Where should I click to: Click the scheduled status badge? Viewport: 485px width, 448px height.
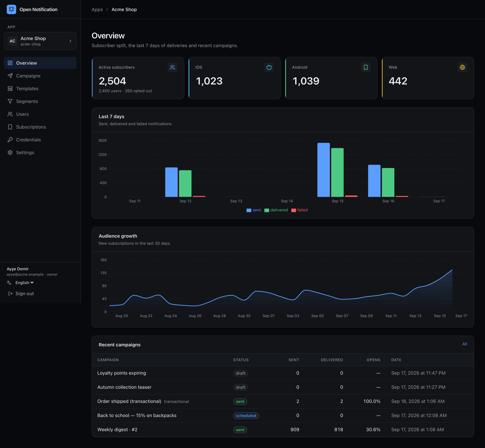click(246, 416)
